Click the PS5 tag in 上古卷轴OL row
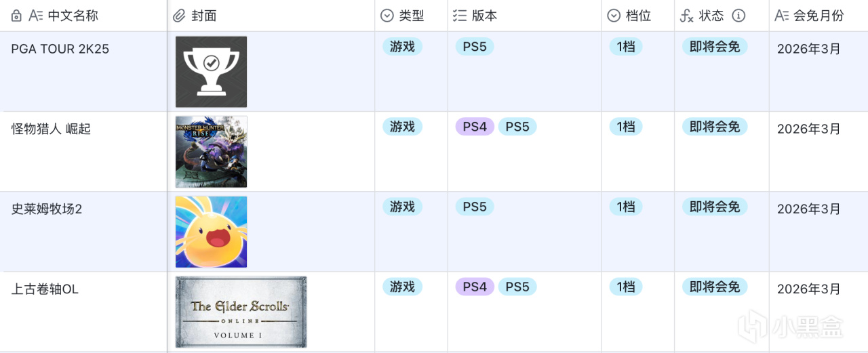868x353 pixels. [x=517, y=287]
